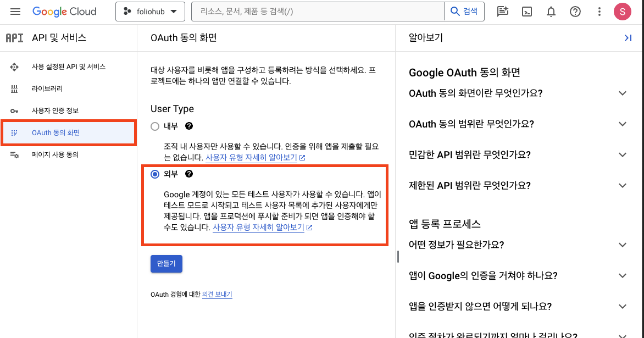Viewport: 644px width, 338px height.
Task: Click the 만들기 button
Action: click(166, 264)
